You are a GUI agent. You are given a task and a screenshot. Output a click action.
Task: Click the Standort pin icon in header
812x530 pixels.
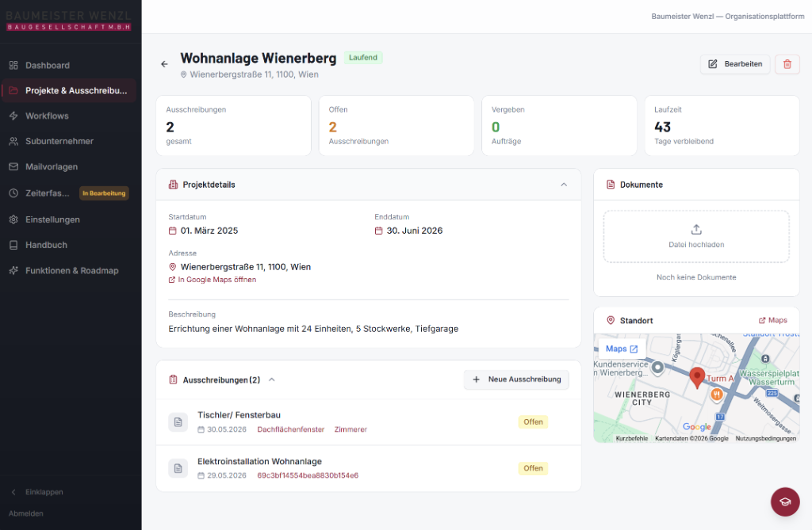611,320
